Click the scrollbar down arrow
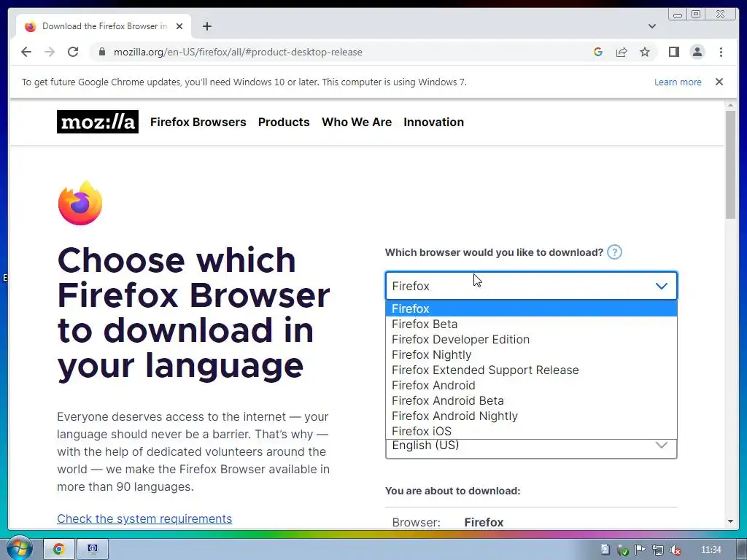 click(730, 521)
